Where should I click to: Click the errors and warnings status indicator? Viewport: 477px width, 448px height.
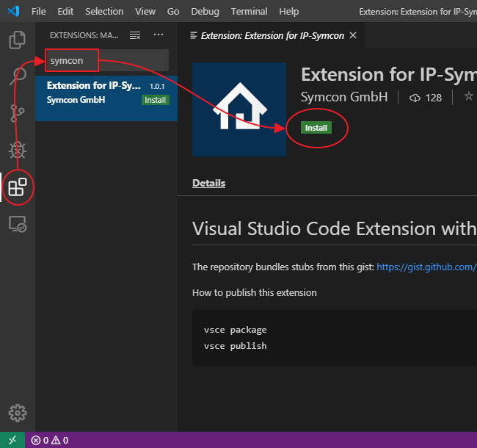[x=50, y=440]
